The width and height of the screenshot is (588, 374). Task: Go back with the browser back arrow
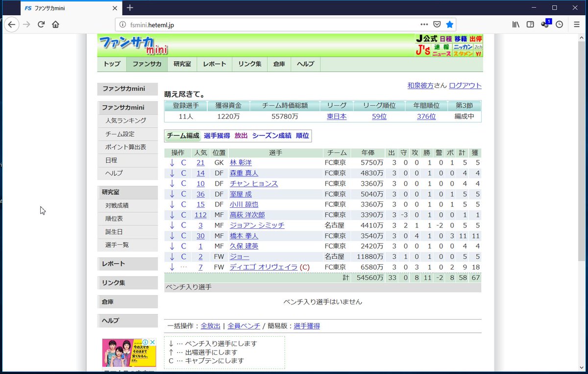click(x=12, y=25)
